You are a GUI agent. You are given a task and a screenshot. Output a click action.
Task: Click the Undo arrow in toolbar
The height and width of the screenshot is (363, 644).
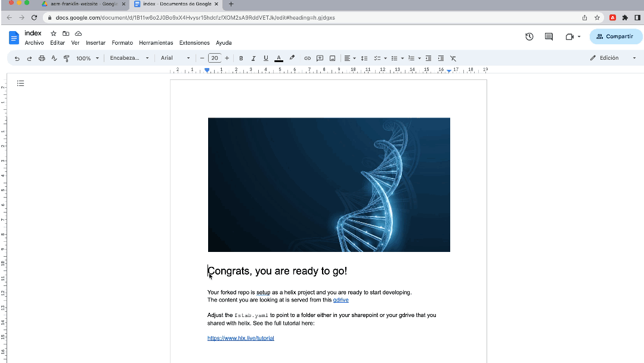17,59
